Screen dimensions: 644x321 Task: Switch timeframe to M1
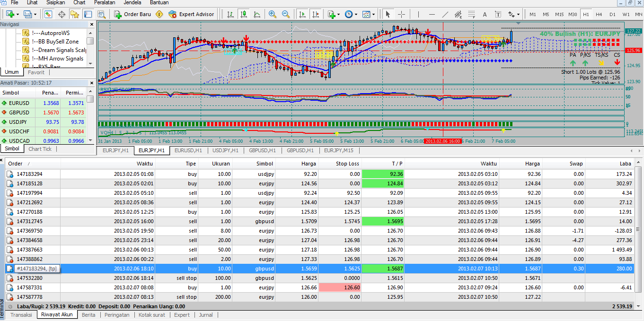pos(533,14)
